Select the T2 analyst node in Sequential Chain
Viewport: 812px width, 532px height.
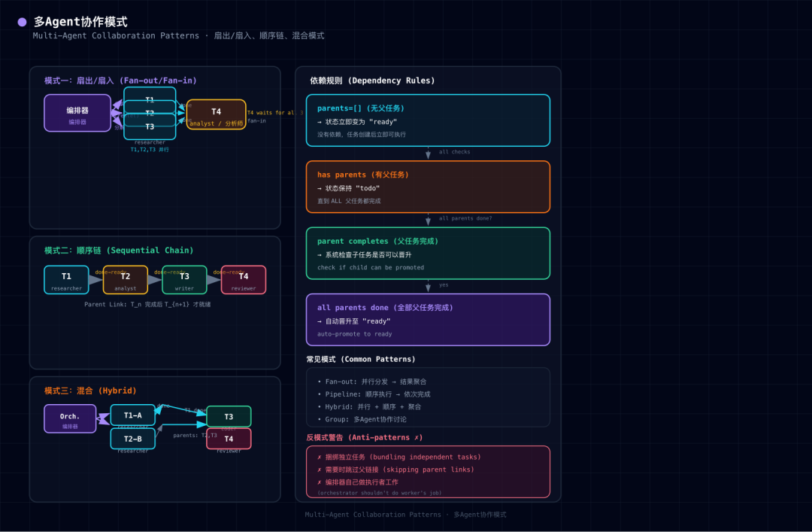tap(126, 280)
